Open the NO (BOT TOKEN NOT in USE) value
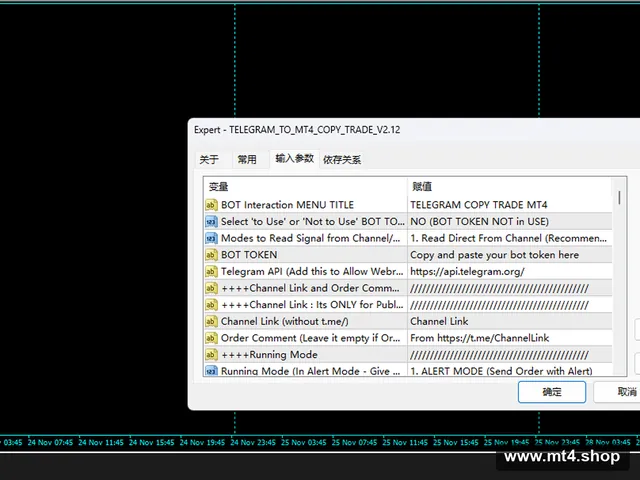Screen dimensions: 640x480 (x=480, y=222)
